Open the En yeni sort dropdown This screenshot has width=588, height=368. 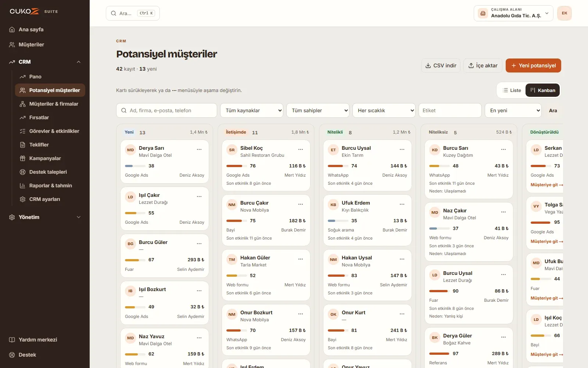[x=513, y=110]
